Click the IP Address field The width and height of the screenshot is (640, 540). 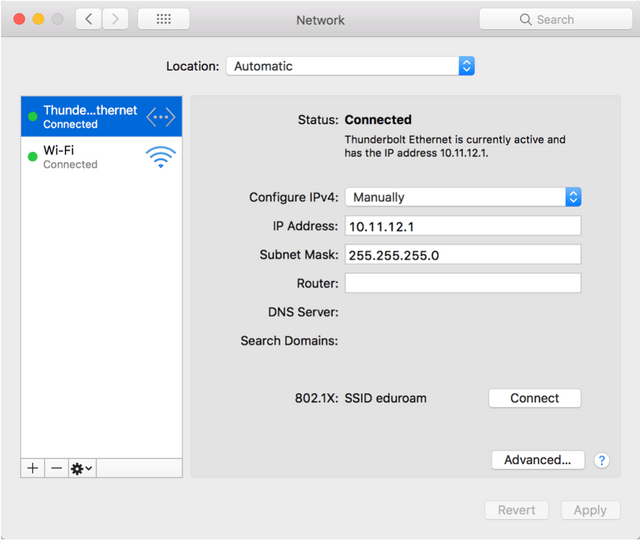pos(463,226)
